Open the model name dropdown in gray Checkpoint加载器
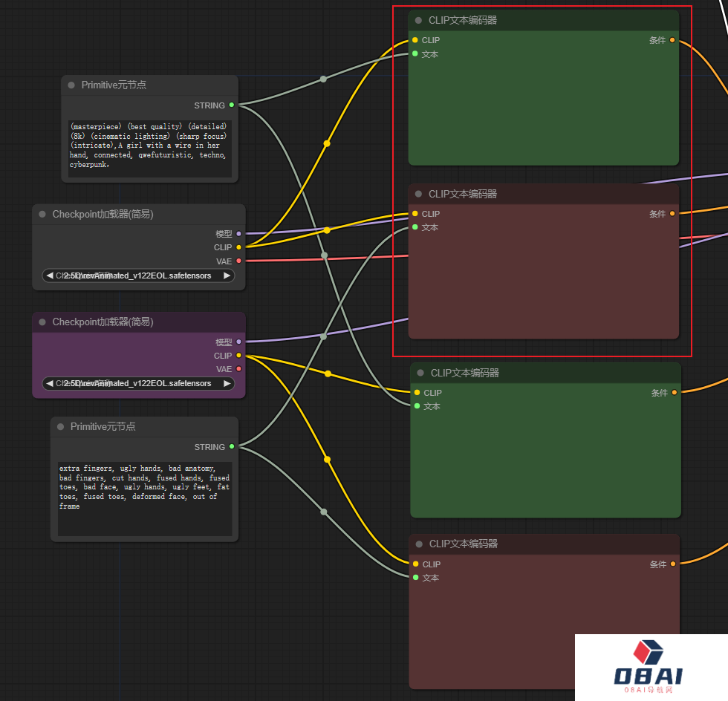 pyautogui.click(x=138, y=275)
